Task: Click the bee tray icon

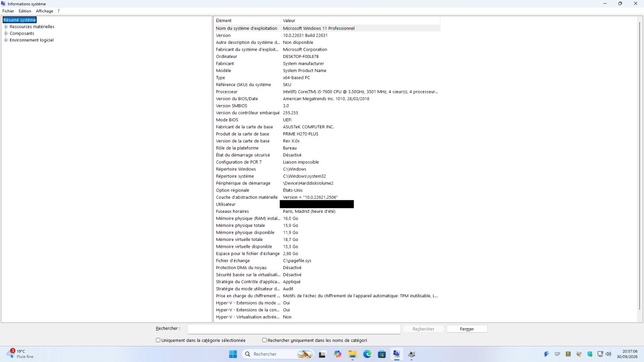Action: click(579, 354)
